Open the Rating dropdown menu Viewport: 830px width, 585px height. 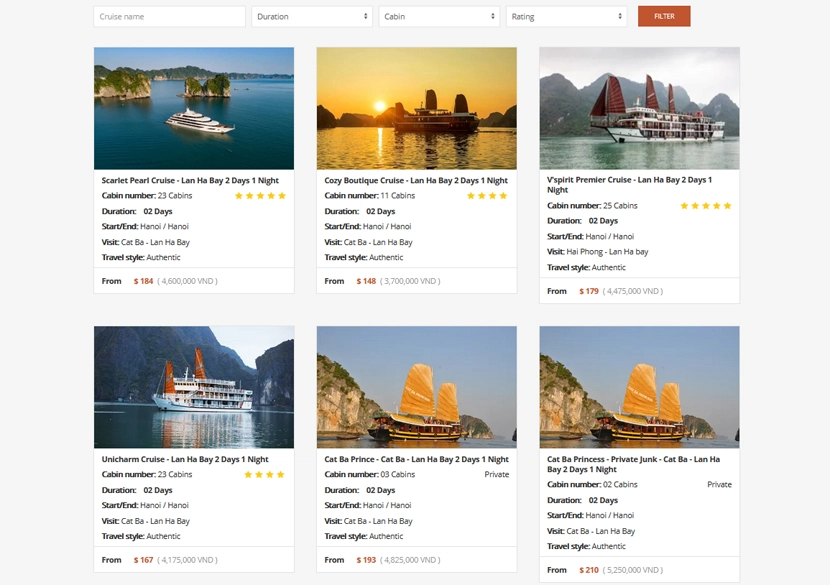[x=566, y=17]
